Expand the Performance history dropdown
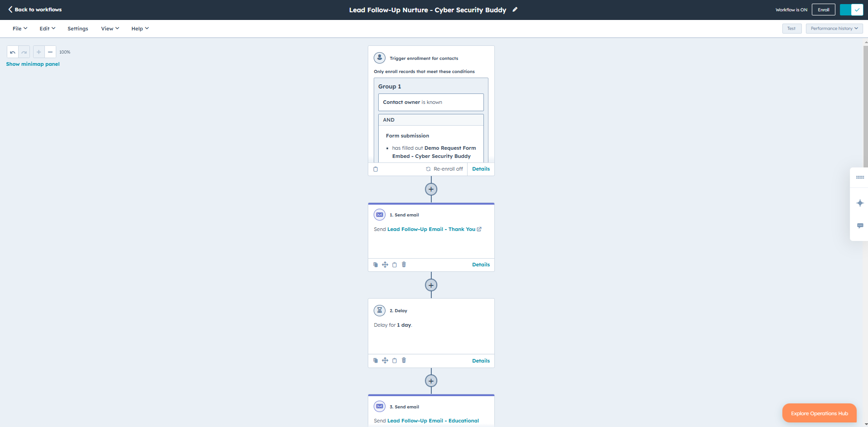 pyautogui.click(x=834, y=29)
